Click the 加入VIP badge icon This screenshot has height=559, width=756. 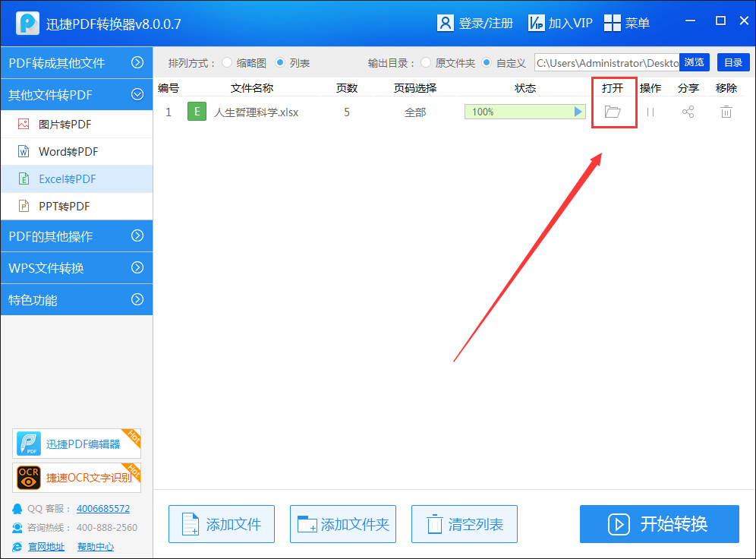536,23
